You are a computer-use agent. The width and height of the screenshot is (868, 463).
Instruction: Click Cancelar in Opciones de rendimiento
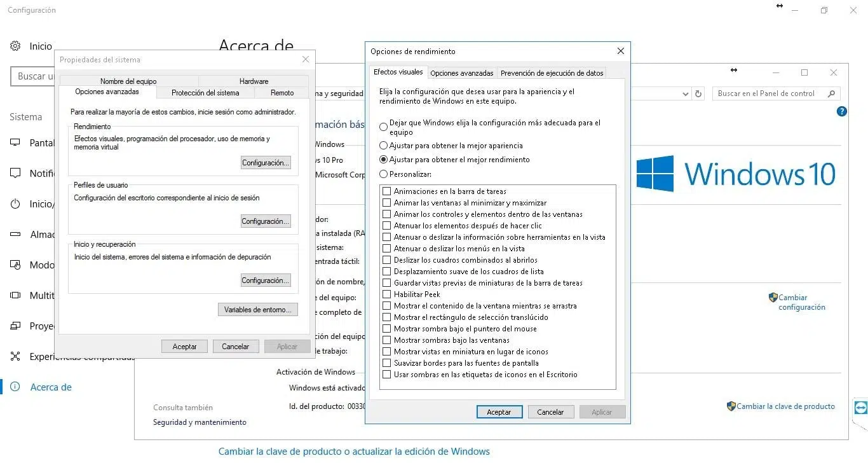[x=550, y=412]
